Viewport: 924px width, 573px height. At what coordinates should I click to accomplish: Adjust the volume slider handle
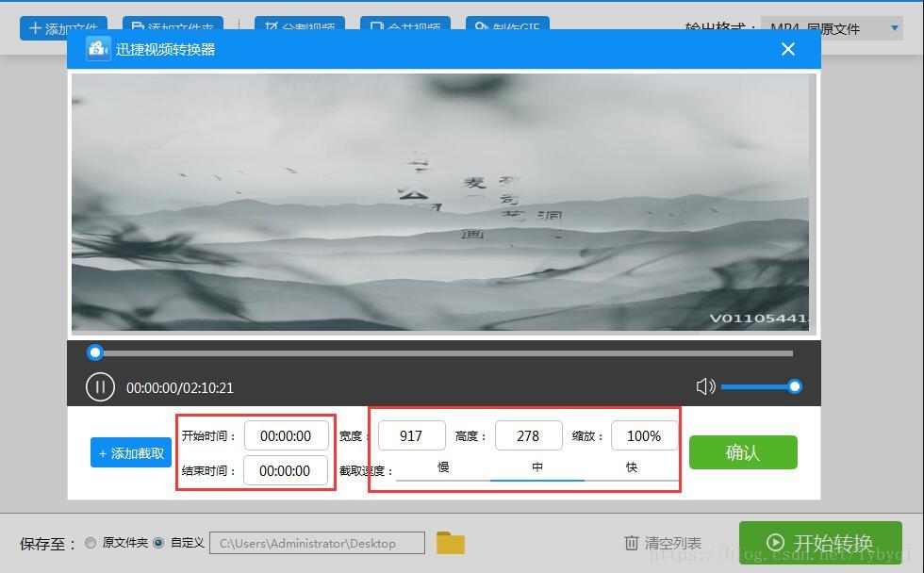tap(795, 386)
